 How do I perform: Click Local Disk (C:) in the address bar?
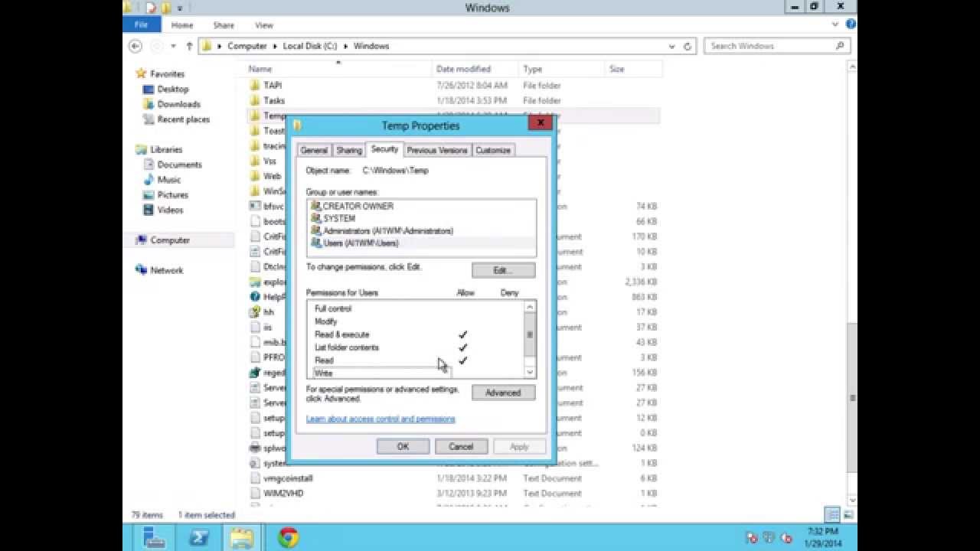click(309, 46)
